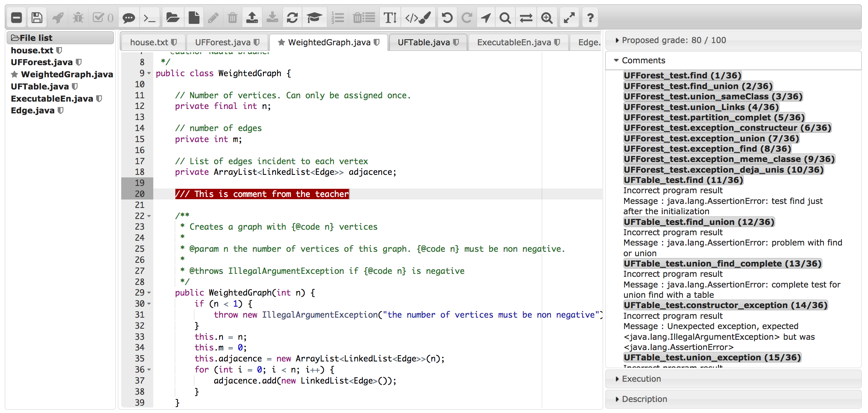This screenshot has height=413, width=868.
Task: Click the shield icon next to ExecutableEn.java in file list
Action: [99, 98]
